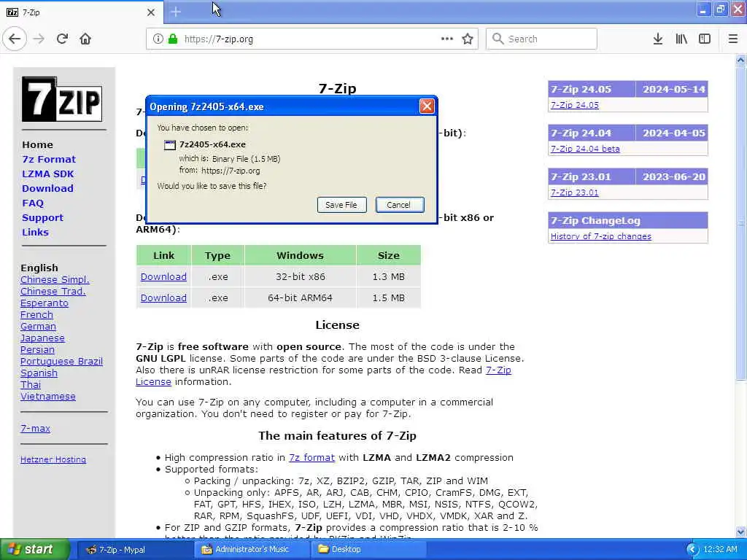Viewport: 747px width, 560px height.
Task: Open the 7-max link
Action: [x=35, y=428]
